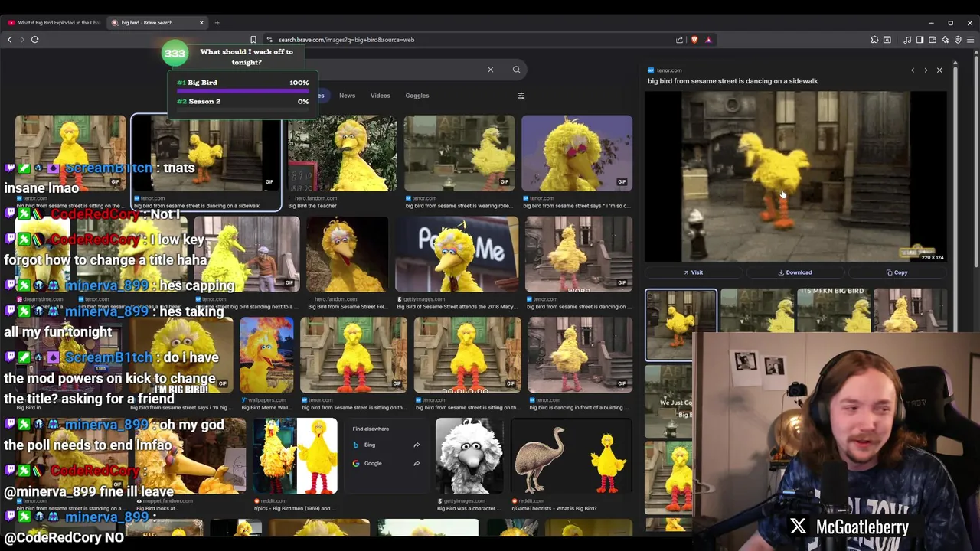980x551 pixels.
Task: Open image search filter settings
Action: (x=521, y=96)
